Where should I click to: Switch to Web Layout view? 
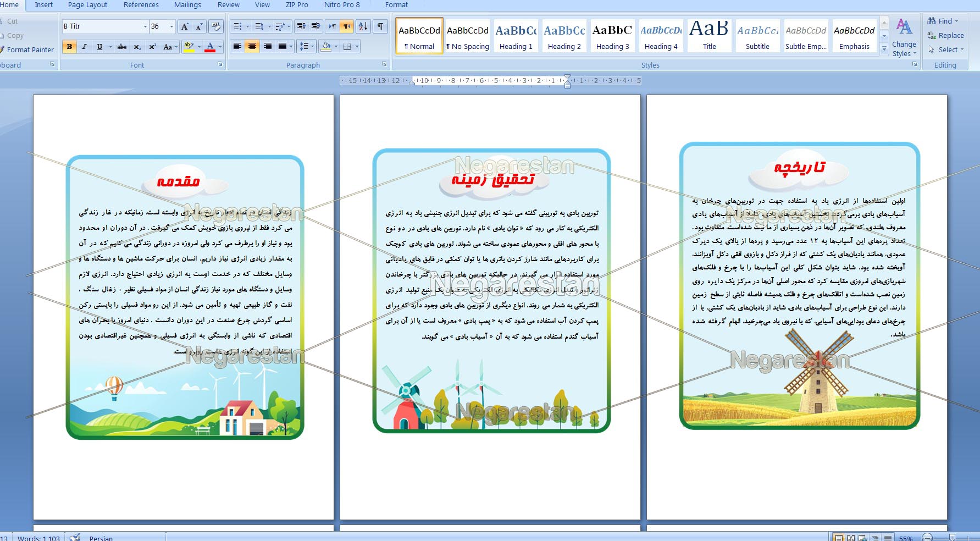point(862,538)
